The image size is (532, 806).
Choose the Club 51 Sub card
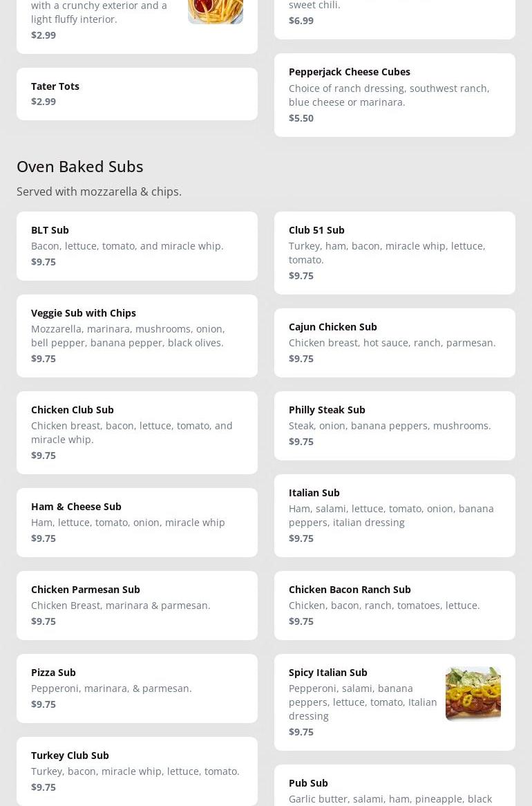tap(394, 252)
